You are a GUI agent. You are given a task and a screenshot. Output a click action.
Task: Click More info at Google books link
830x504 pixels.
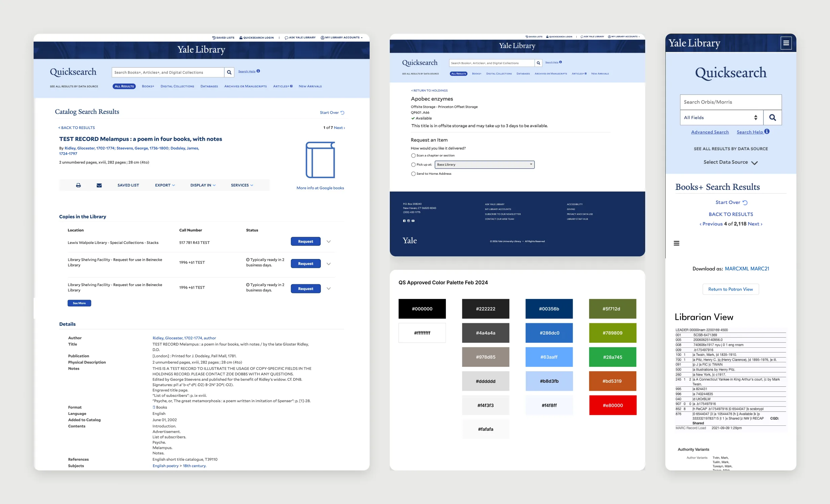[x=320, y=188]
